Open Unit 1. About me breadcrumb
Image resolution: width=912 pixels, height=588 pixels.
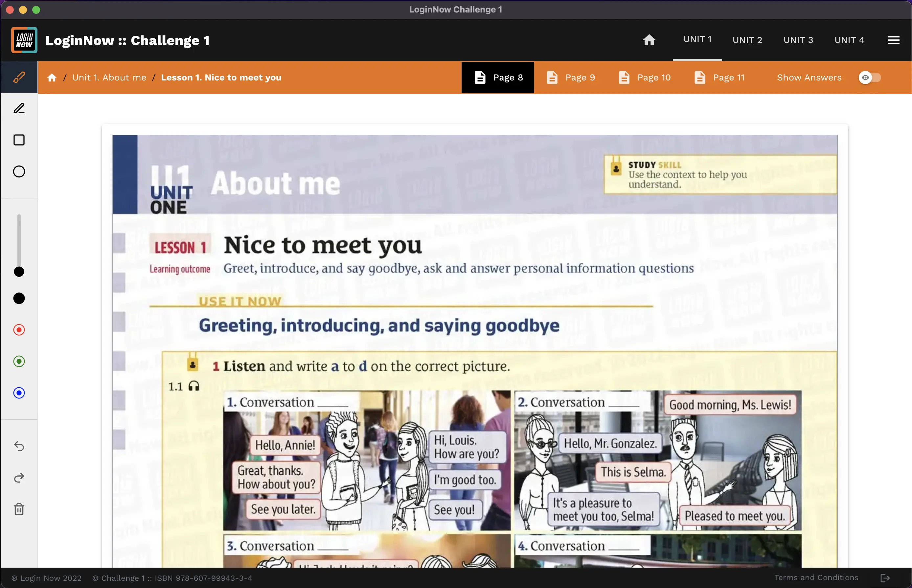coord(109,78)
